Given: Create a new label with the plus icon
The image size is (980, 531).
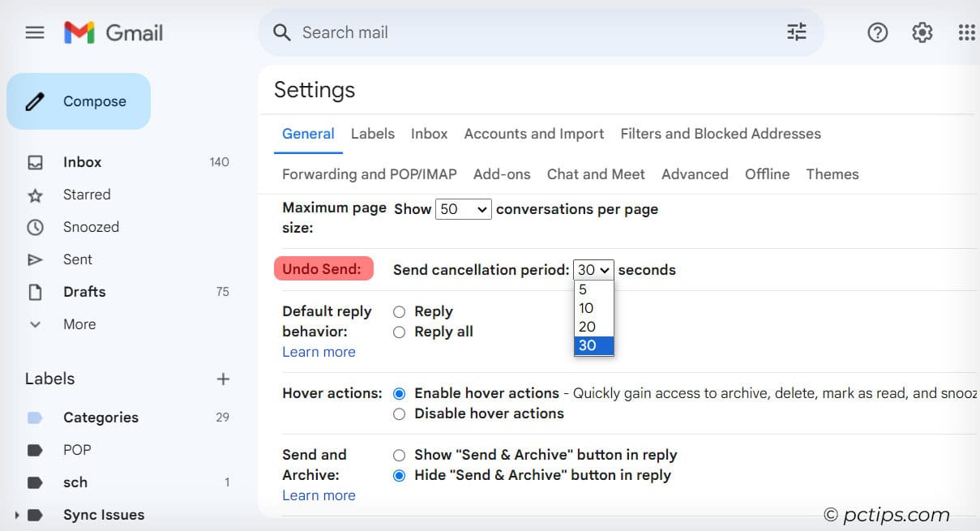Looking at the screenshot, I should [x=223, y=378].
